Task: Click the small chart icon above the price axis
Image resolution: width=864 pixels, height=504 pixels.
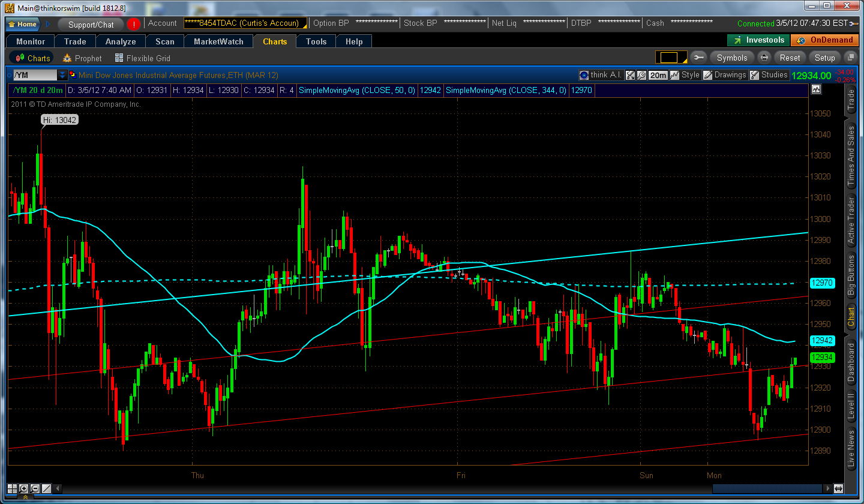Action: (x=816, y=89)
